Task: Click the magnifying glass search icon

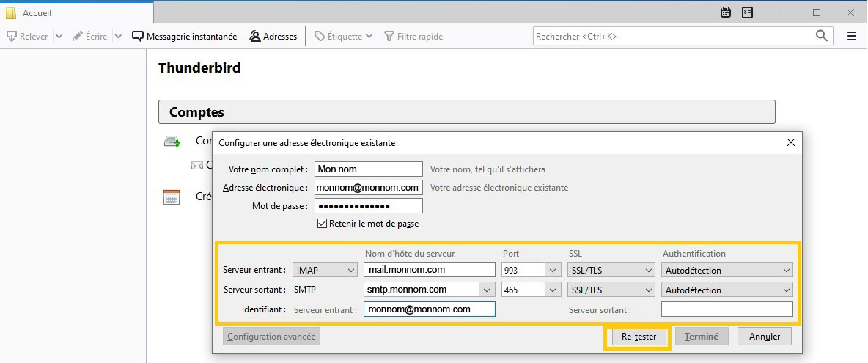Action: click(x=822, y=36)
